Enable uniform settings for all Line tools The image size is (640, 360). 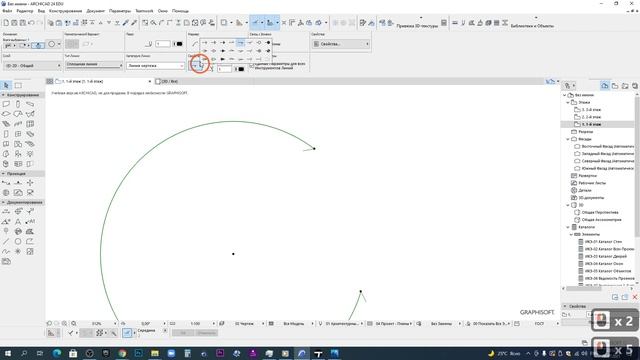point(252,66)
